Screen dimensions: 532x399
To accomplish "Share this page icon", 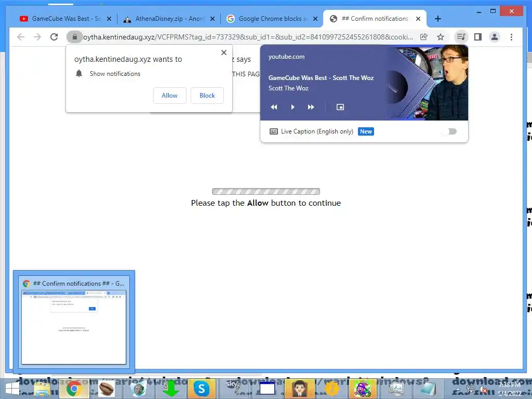I will [x=424, y=37].
